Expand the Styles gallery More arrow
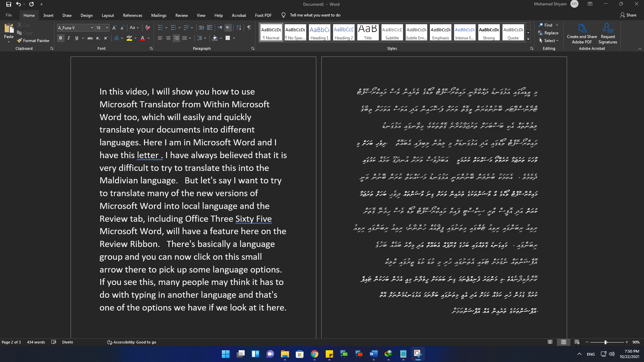644x362 pixels. pyautogui.click(x=528, y=39)
